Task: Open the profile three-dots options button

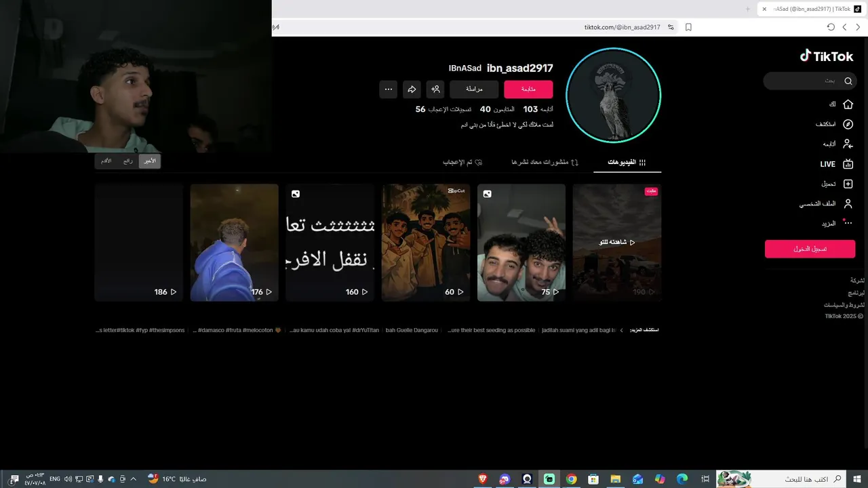Action: point(388,89)
